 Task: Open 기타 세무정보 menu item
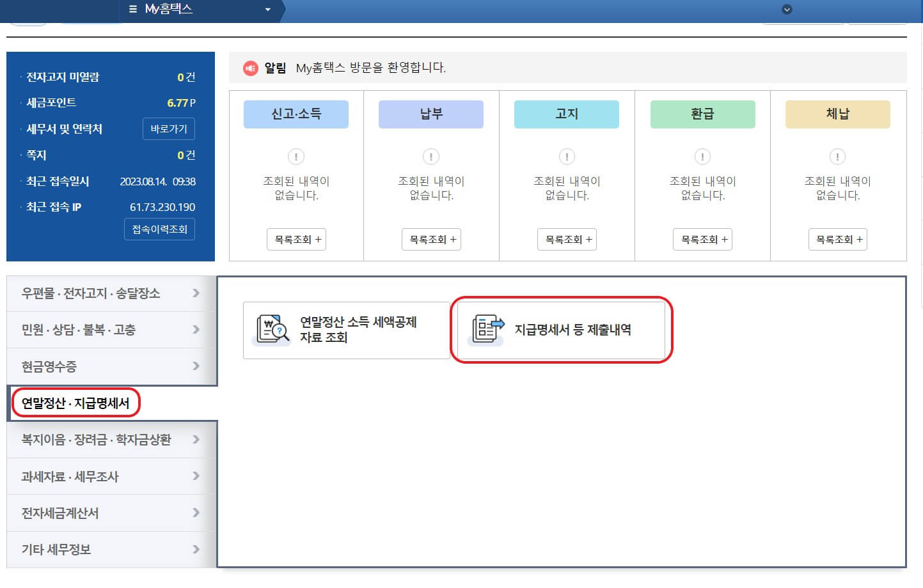(x=112, y=550)
